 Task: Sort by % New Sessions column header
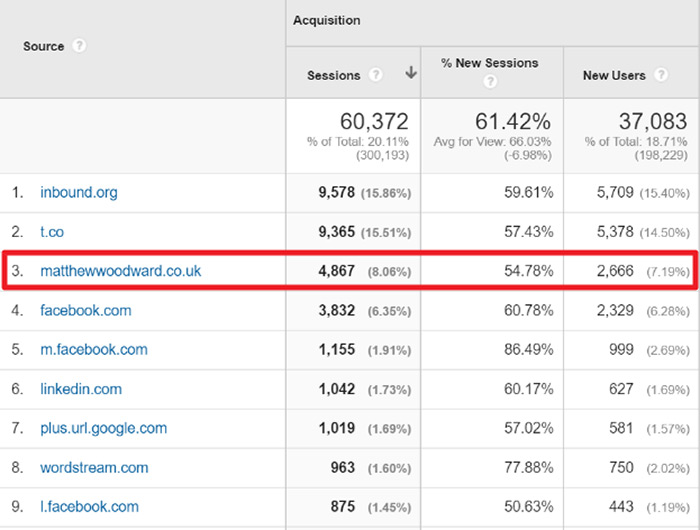tap(490, 63)
